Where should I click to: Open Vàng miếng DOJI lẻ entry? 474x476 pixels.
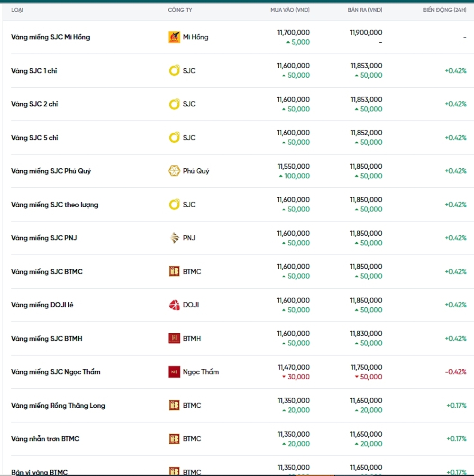[42, 305]
